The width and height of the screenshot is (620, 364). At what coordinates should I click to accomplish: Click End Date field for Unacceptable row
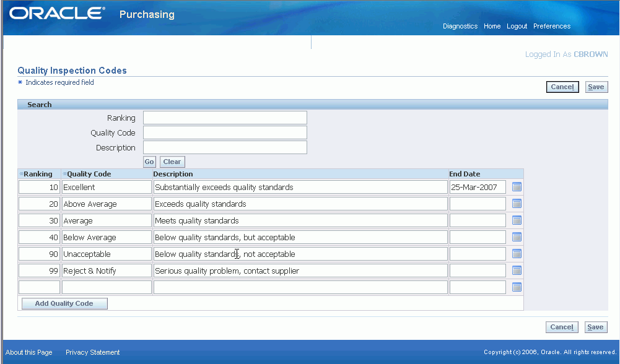pyautogui.click(x=478, y=254)
